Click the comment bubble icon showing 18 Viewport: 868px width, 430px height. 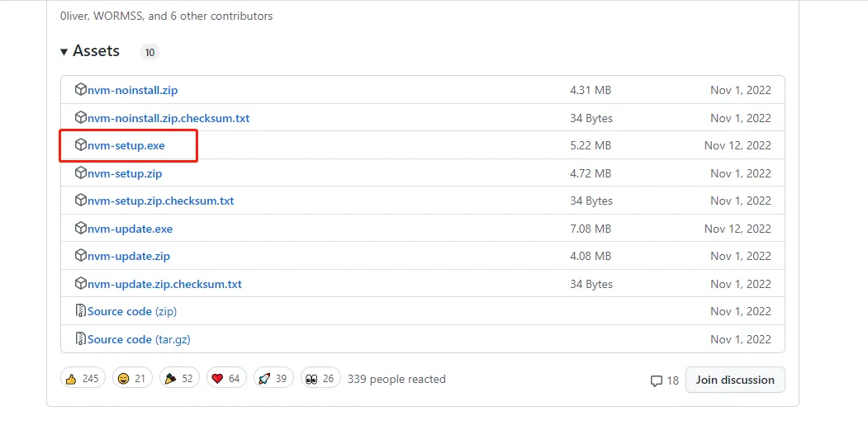[x=657, y=380]
